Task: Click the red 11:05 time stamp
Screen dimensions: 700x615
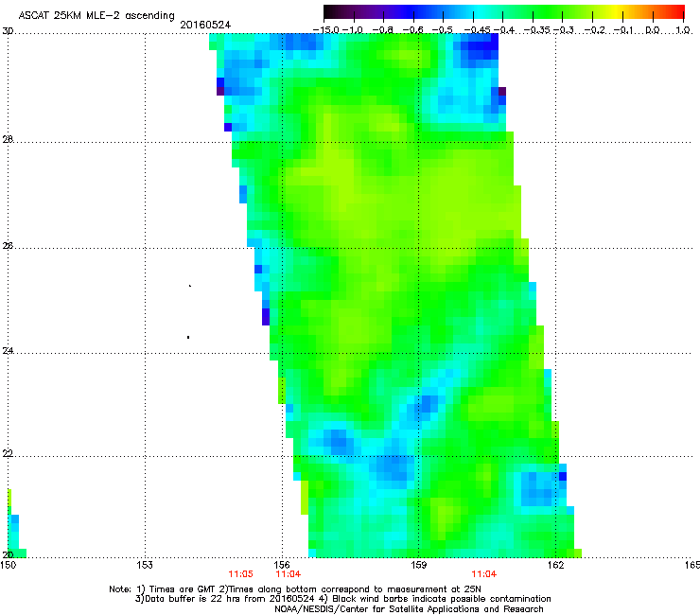Action: click(x=240, y=574)
